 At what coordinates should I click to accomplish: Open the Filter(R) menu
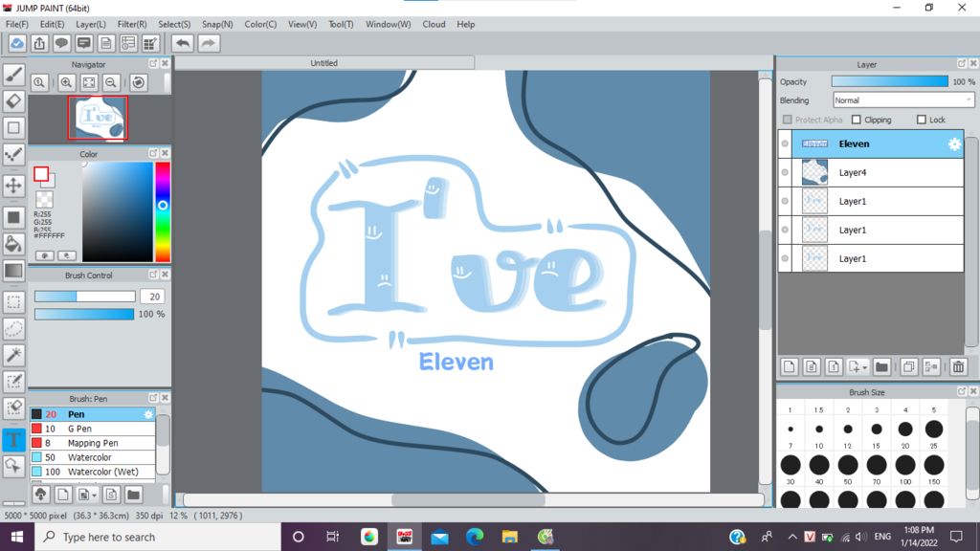pyautogui.click(x=132, y=24)
